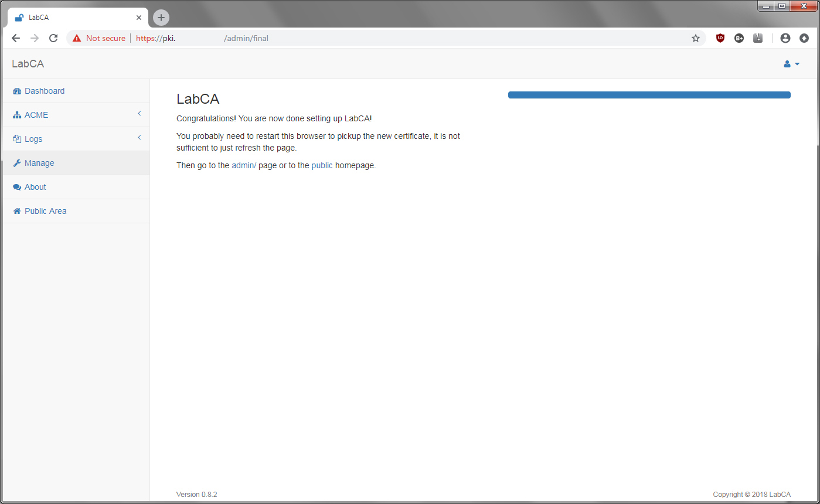Click the Manage wrench icon
The width and height of the screenshot is (820, 504).
coord(17,163)
